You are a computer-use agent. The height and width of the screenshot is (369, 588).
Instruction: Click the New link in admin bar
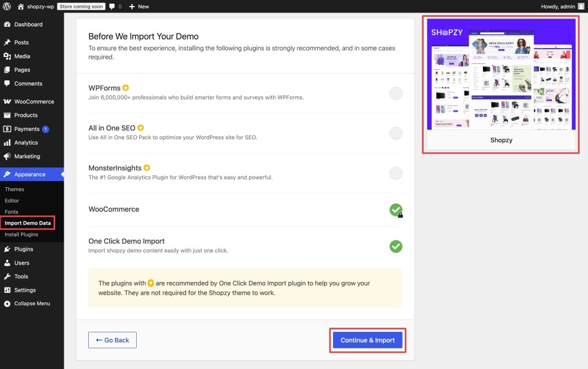(x=143, y=7)
